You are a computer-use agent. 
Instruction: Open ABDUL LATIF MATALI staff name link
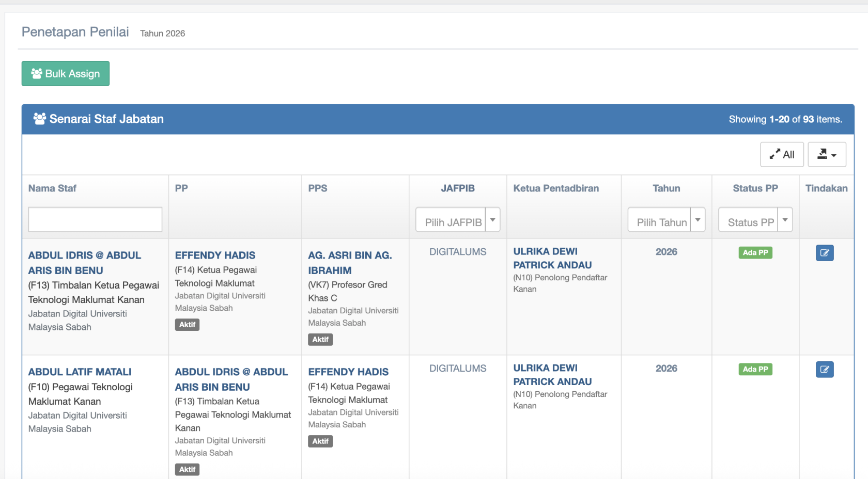tap(80, 372)
